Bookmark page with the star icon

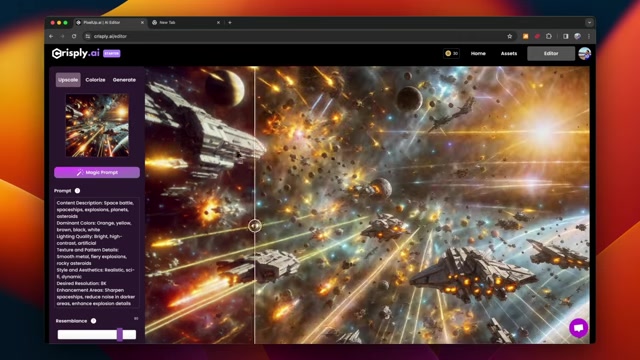509,36
